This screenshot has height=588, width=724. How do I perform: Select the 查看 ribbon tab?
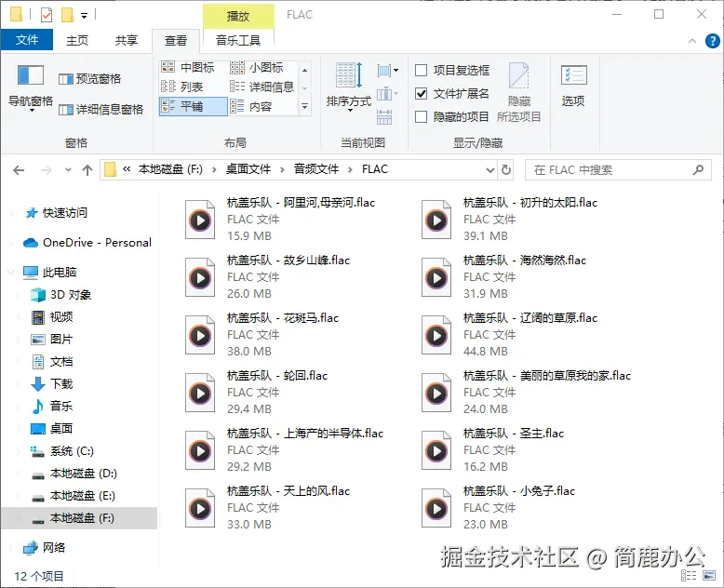tap(176, 41)
